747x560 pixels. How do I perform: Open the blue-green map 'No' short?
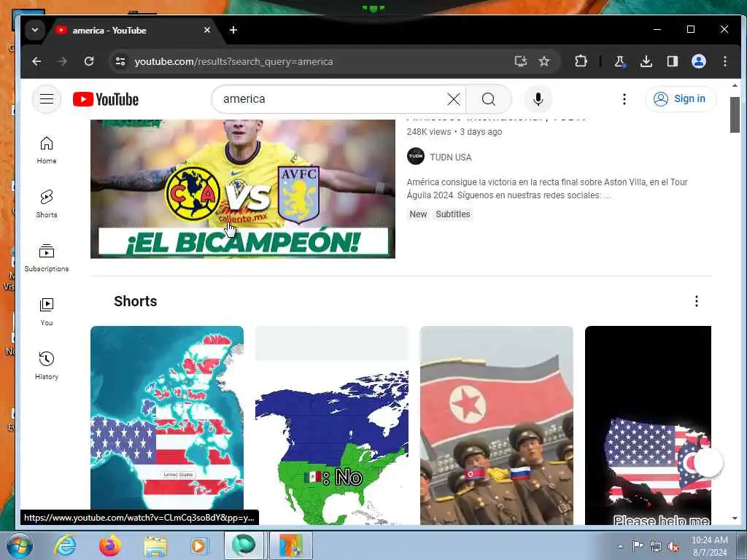(x=332, y=425)
